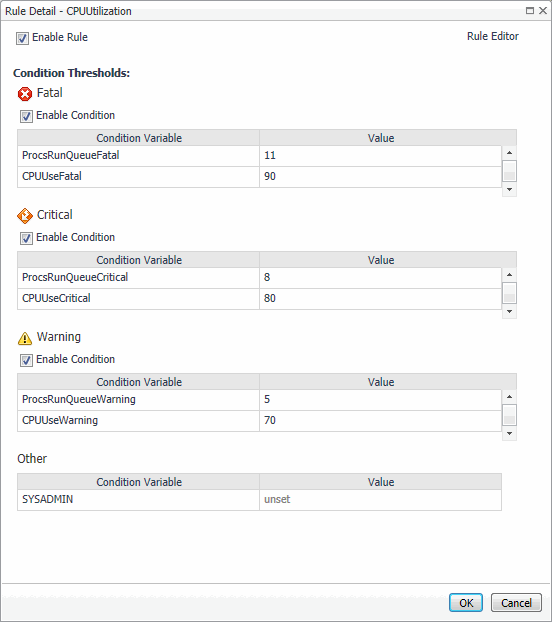
Task: Edit the ProcsRunQueueCritical value 8
Action: (380, 277)
